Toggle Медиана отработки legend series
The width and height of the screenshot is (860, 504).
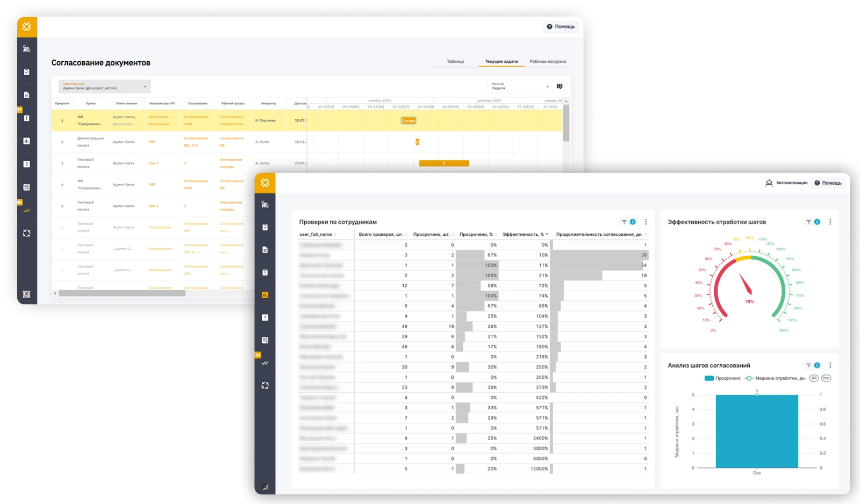click(775, 378)
